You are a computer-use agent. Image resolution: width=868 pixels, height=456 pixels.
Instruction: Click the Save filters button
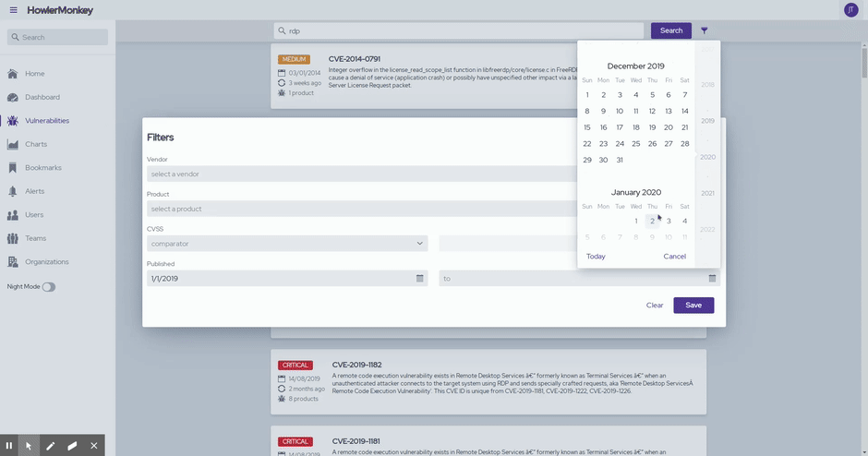[693, 305]
